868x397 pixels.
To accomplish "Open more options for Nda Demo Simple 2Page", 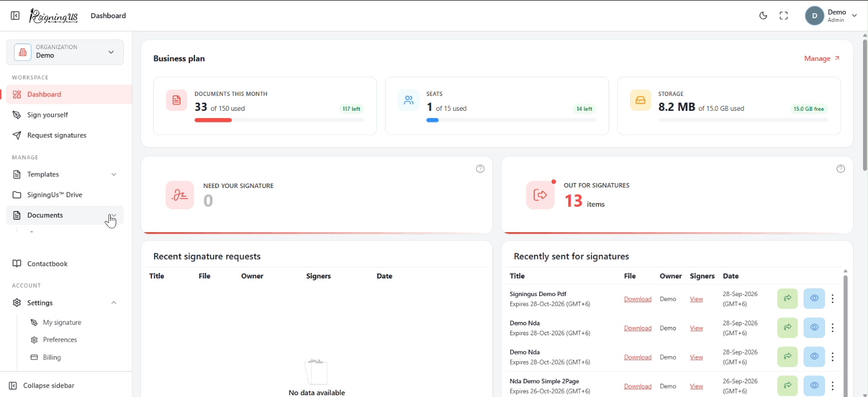I will (833, 386).
